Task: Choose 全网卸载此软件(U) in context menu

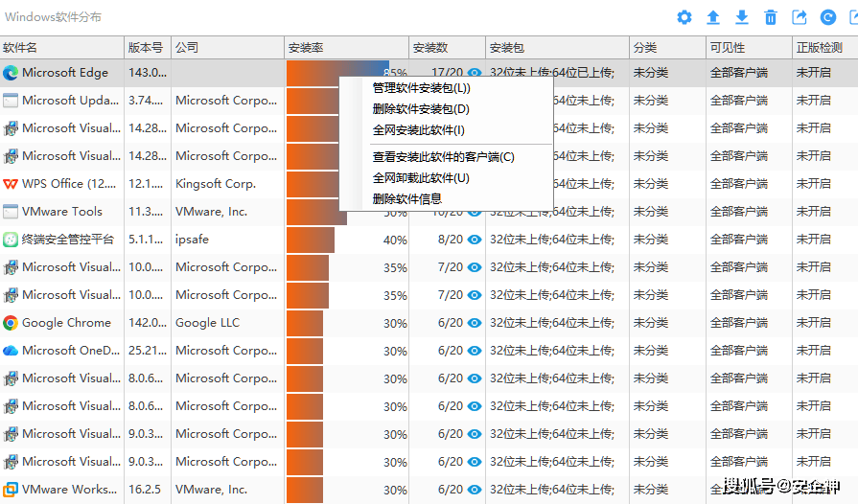Action: [x=421, y=178]
